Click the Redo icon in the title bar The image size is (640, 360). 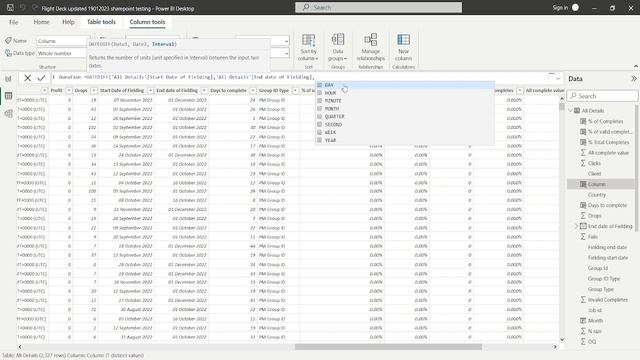pos(35,8)
